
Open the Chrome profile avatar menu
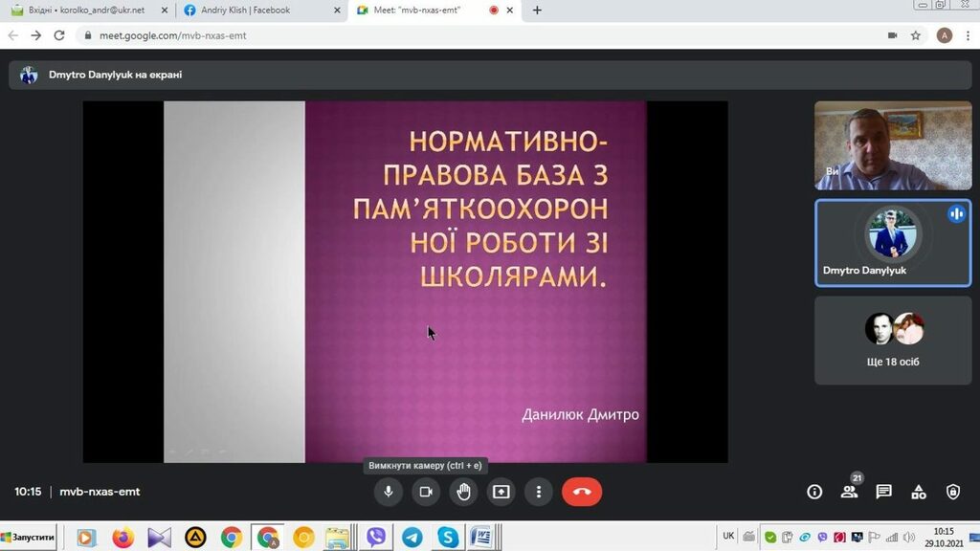(x=945, y=35)
